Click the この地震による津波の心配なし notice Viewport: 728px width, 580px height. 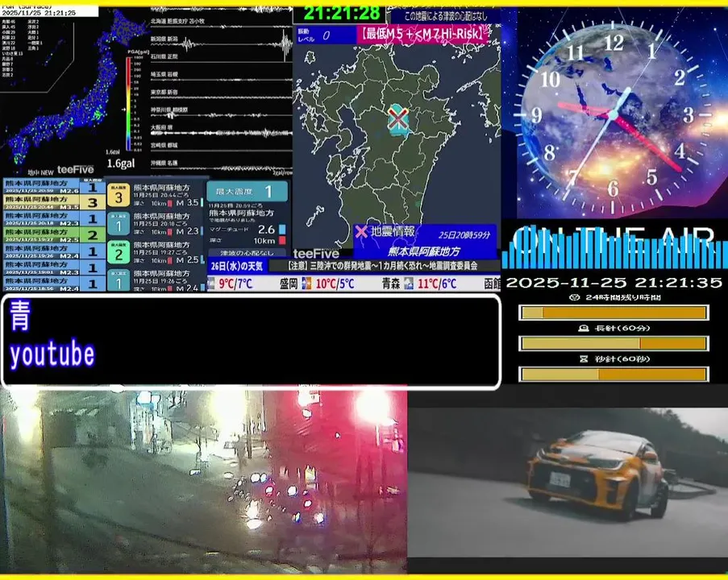445,16
